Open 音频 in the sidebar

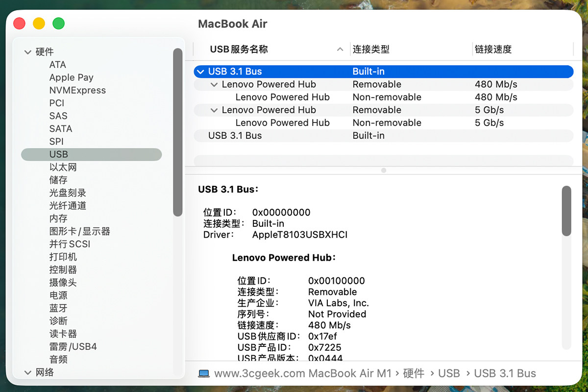pos(58,360)
